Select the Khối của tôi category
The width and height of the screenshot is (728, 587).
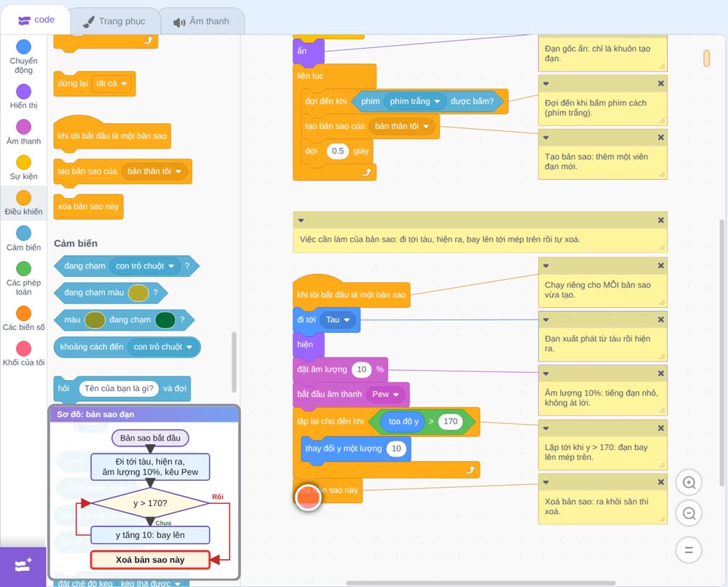click(x=23, y=353)
